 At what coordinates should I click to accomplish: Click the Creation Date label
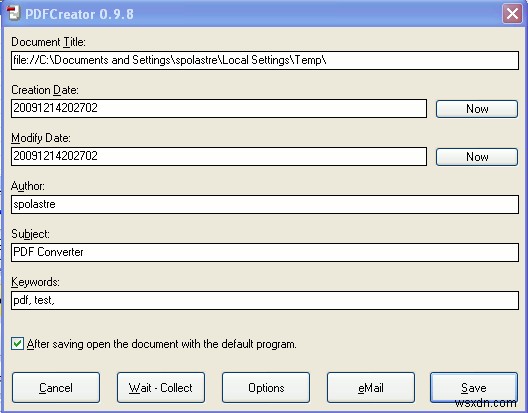pos(45,90)
